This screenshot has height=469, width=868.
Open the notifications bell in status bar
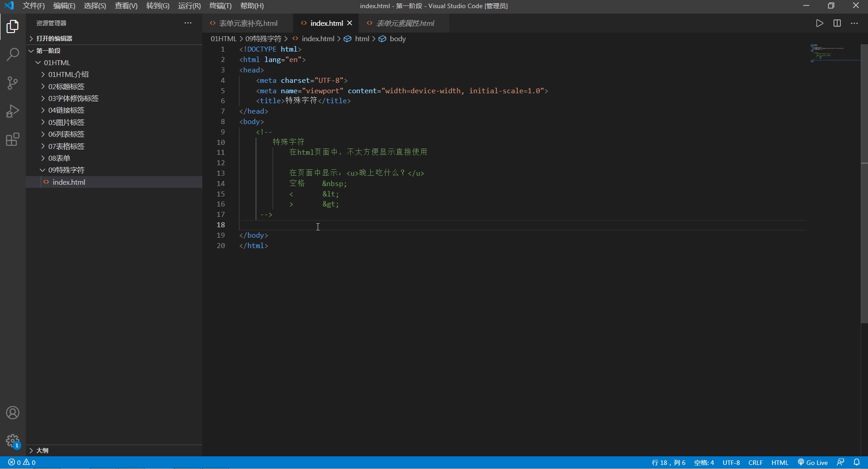[857, 463]
